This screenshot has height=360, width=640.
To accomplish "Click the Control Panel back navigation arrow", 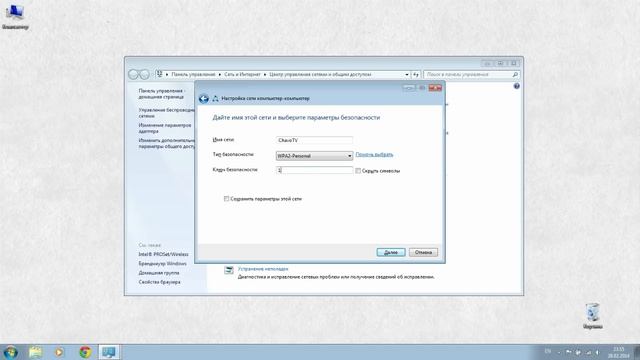I will tap(133, 75).
